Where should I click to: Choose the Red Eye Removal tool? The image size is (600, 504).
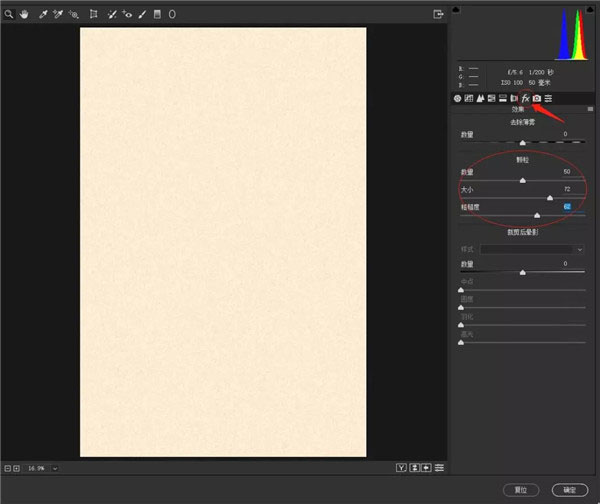point(127,15)
